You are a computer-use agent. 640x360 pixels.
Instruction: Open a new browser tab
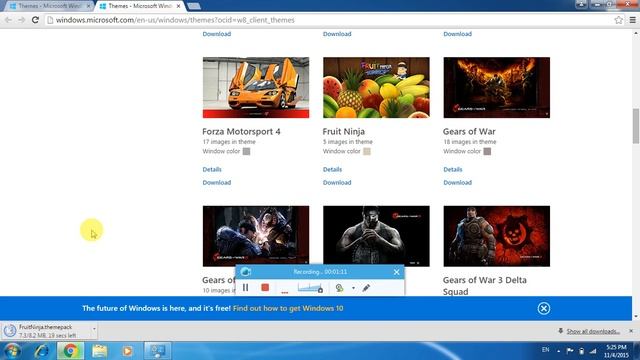(194, 6)
